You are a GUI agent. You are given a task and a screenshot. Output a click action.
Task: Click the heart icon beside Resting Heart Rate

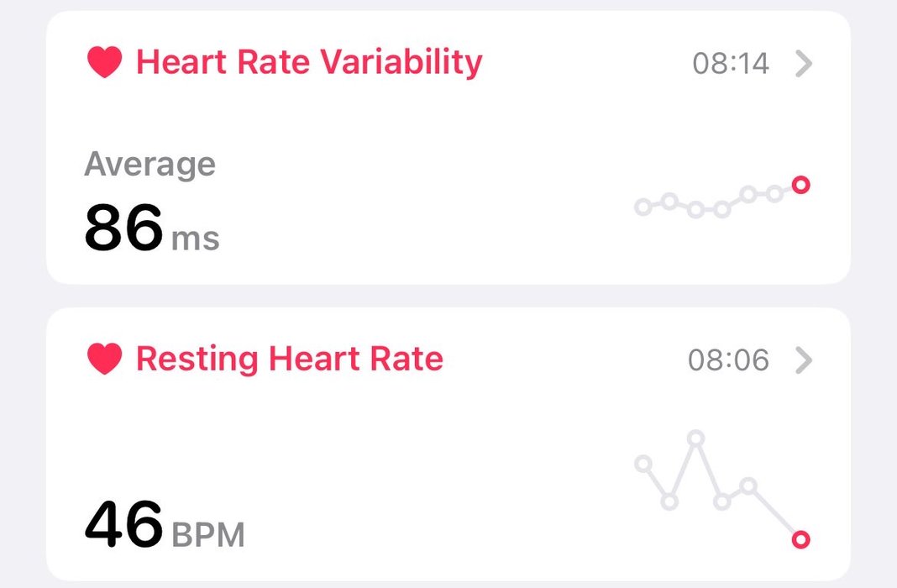[105, 360]
